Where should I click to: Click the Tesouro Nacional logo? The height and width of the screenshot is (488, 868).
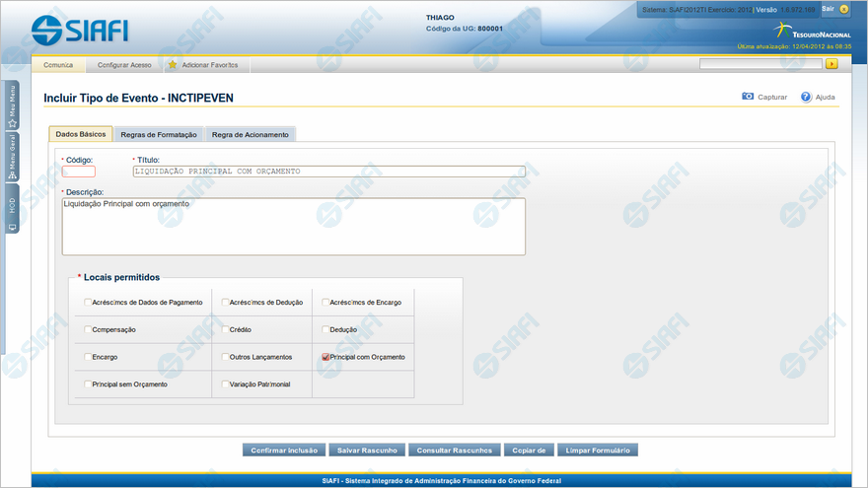coord(807,30)
